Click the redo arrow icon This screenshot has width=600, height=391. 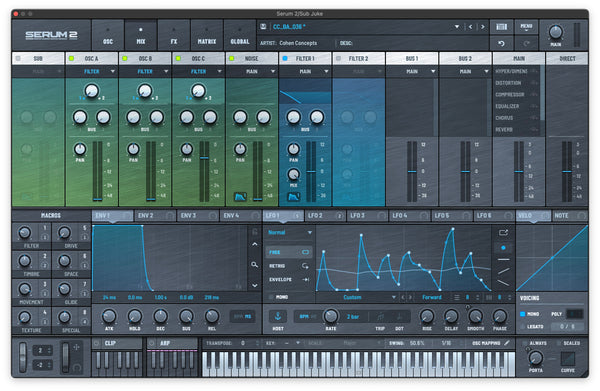pyautogui.click(x=527, y=44)
